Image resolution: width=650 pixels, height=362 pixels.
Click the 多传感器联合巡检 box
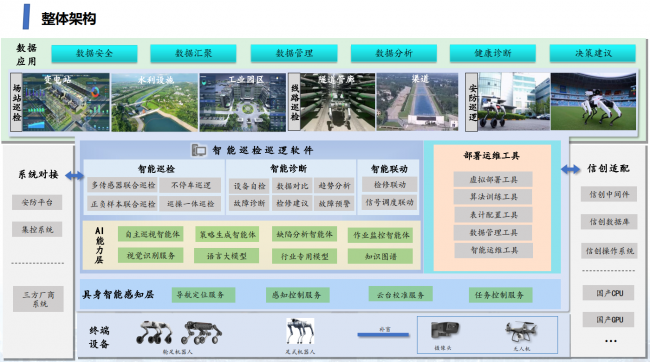(123, 185)
